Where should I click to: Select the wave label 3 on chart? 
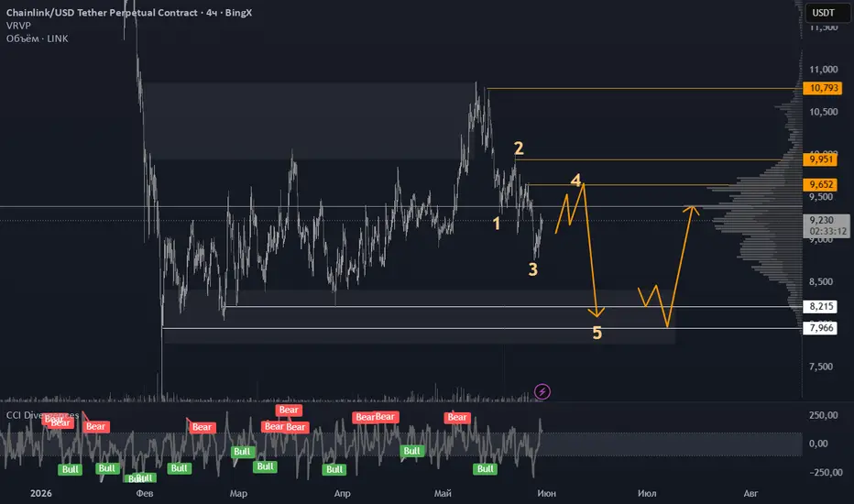(x=532, y=269)
